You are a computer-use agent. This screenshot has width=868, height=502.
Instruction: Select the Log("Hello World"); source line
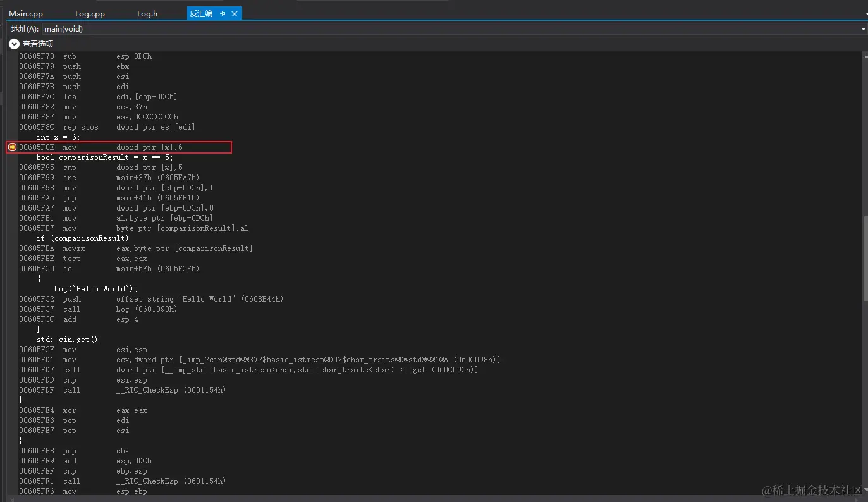click(x=96, y=289)
